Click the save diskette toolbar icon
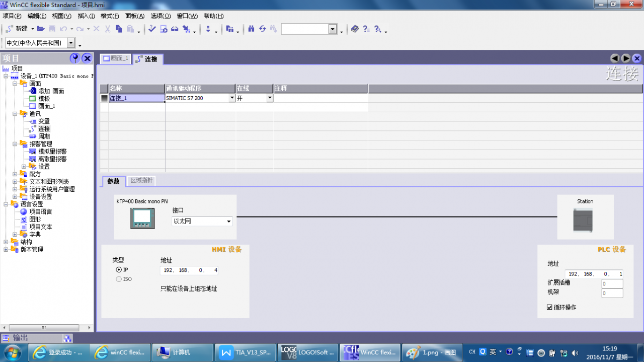Screen dimensions: 644x362 pyautogui.click(x=52, y=29)
